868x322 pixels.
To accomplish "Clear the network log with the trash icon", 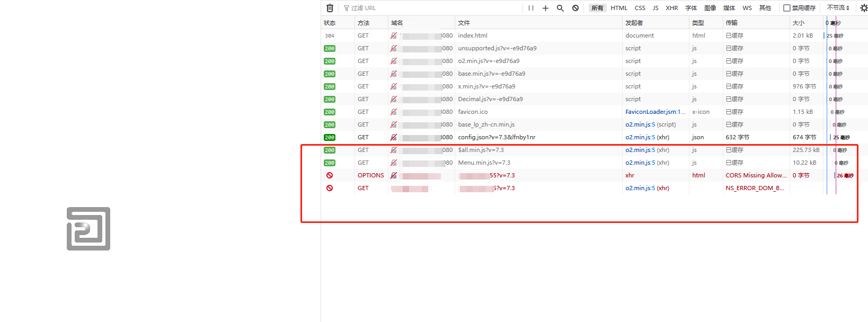I will [330, 8].
